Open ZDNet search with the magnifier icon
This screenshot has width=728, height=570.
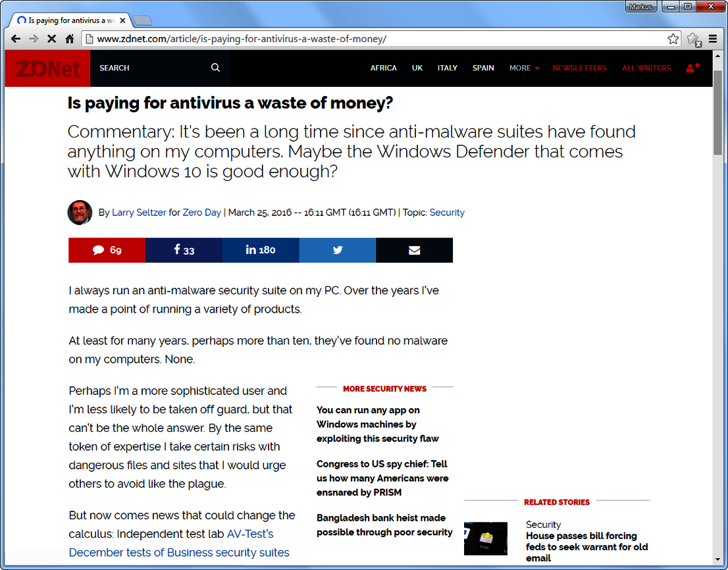click(x=215, y=68)
